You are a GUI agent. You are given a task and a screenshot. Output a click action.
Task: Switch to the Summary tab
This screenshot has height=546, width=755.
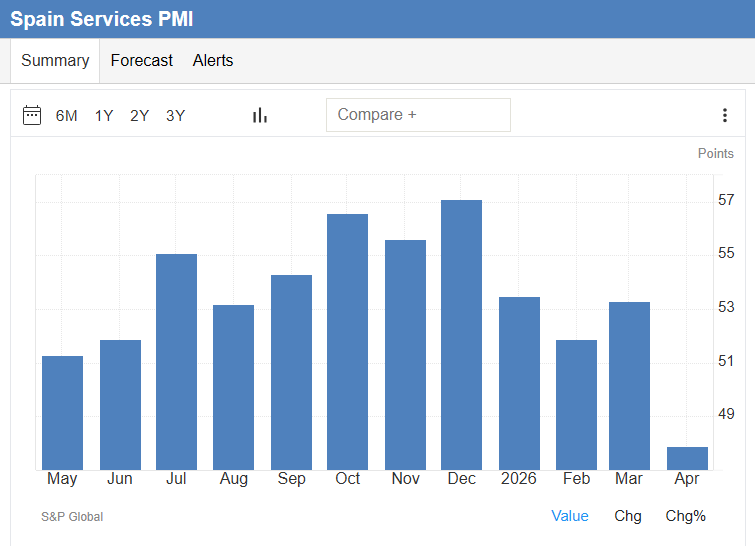point(55,61)
